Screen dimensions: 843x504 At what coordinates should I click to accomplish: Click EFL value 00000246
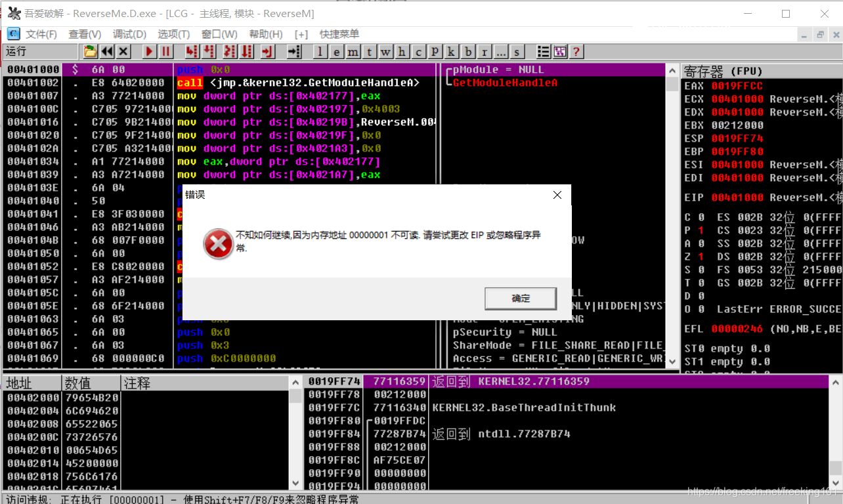click(x=737, y=329)
